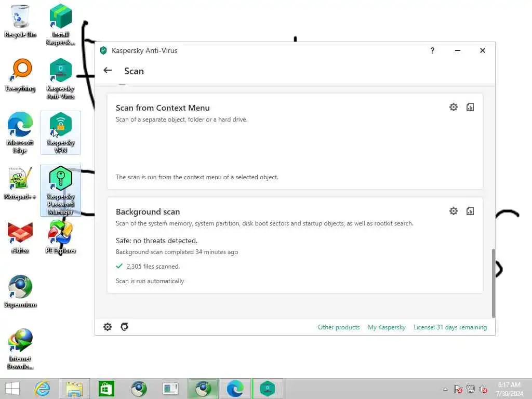Click the taskbar clock showing 6:17 AM
The width and height of the screenshot is (532, 399).
tap(510, 389)
